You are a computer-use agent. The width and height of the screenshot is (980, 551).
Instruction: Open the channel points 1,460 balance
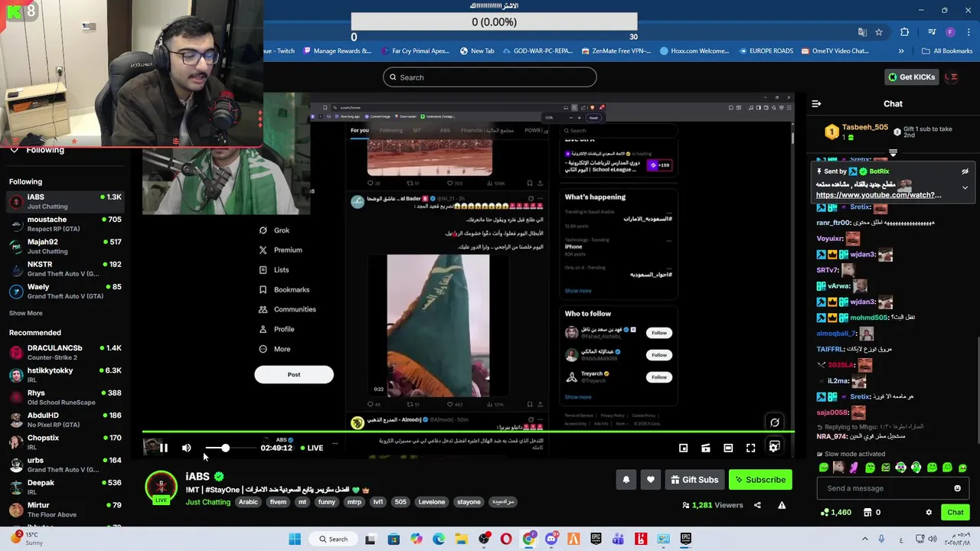click(835, 513)
